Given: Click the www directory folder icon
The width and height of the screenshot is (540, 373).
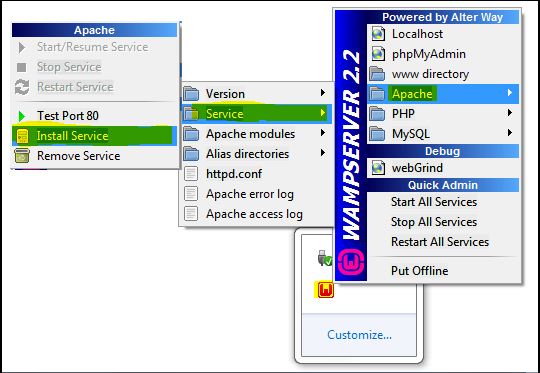Looking at the screenshot, I should 377,74.
